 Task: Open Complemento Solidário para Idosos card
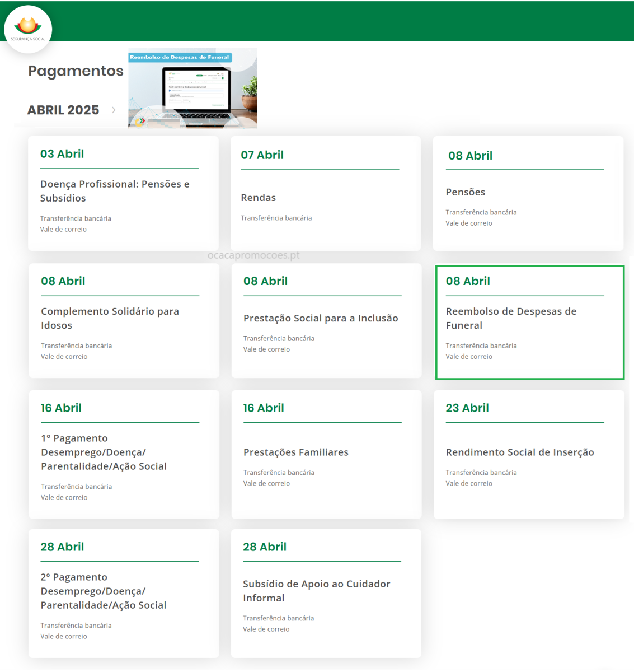(x=124, y=321)
